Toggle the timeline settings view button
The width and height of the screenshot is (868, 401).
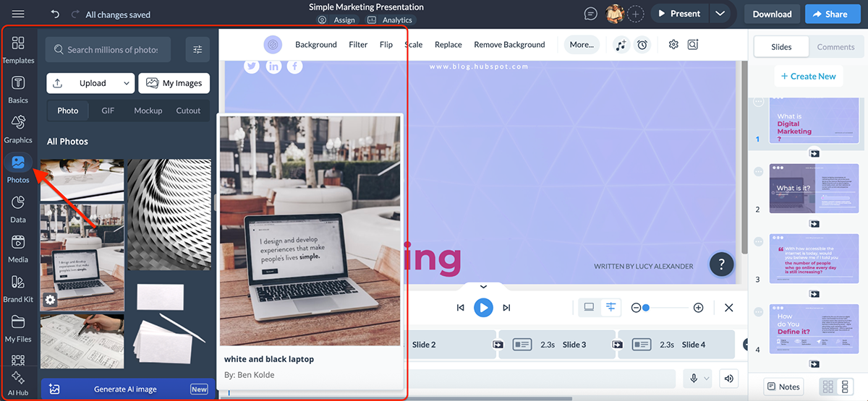[x=611, y=307]
